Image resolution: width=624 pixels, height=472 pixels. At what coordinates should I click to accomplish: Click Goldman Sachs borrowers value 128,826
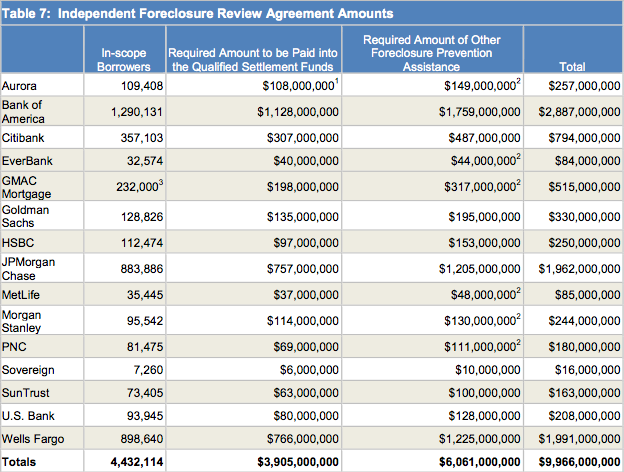click(142, 217)
